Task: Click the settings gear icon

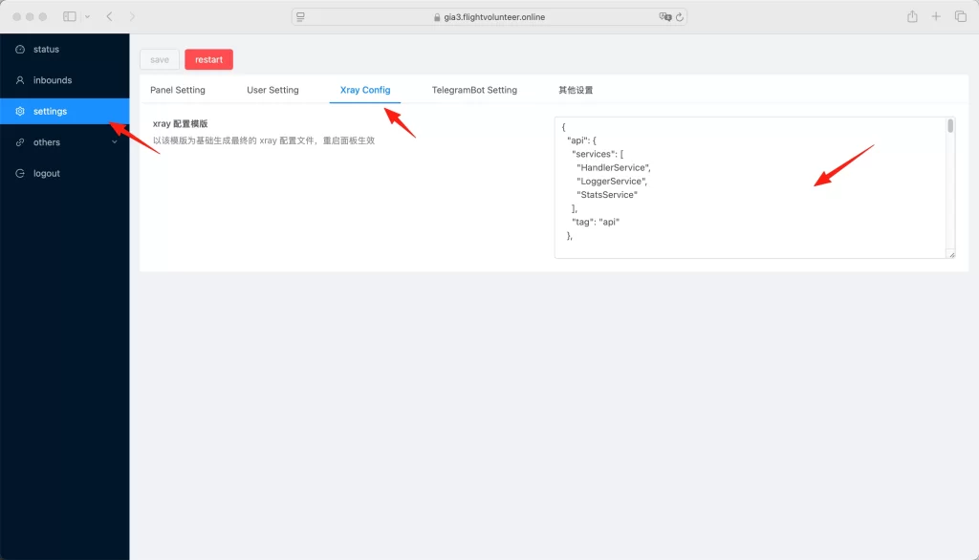Action: click(20, 111)
